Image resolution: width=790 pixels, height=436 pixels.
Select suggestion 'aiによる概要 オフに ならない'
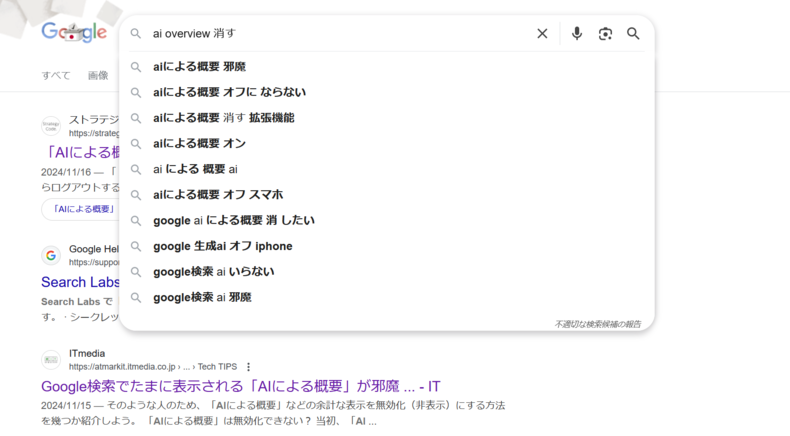click(387, 92)
